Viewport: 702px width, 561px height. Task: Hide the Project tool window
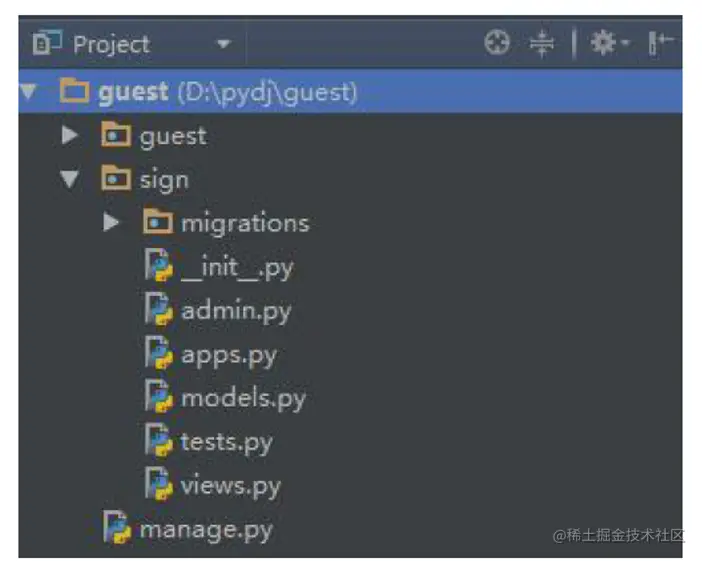point(661,43)
